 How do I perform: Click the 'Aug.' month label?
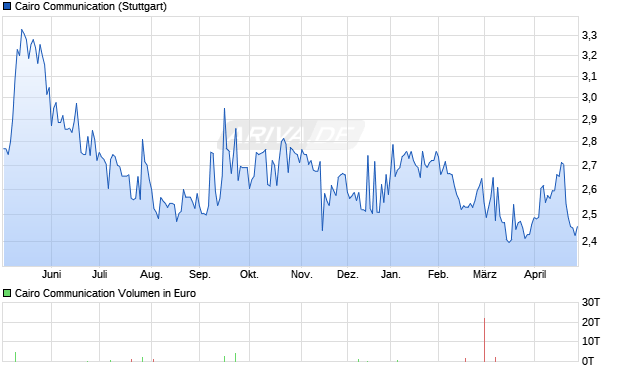tap(151, 274)
